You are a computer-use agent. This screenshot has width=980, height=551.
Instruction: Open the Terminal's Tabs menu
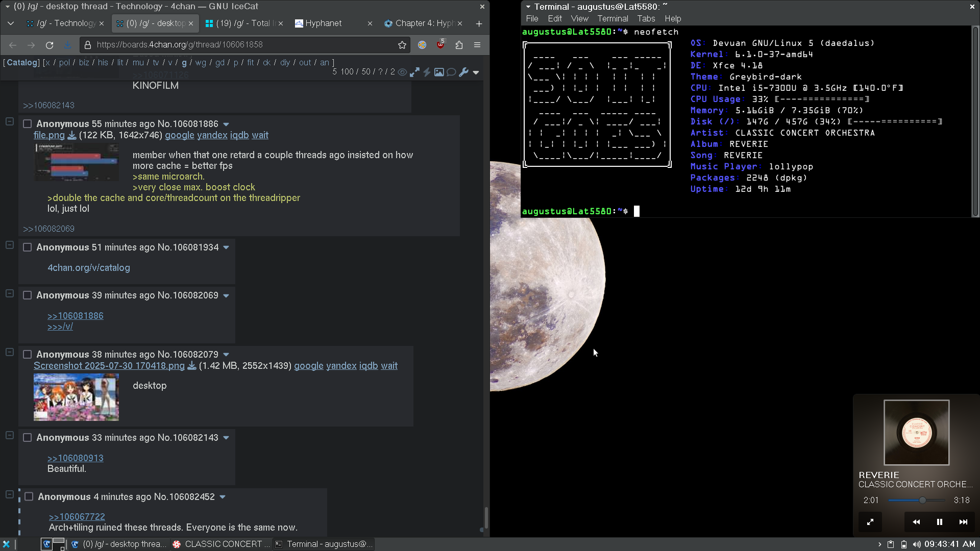click(x=646, y=19)
